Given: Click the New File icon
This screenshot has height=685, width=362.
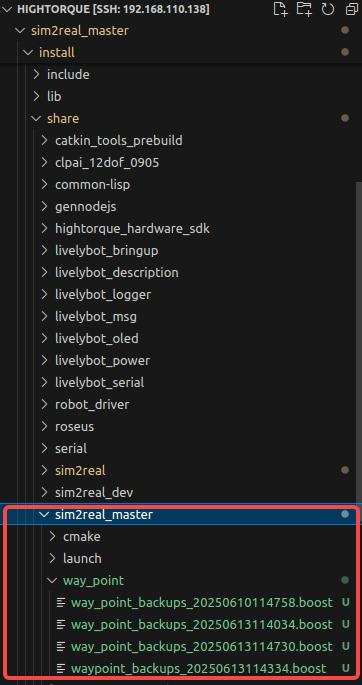Looking at the screenshot, I should pyautogui.click(x=280, y=9).
